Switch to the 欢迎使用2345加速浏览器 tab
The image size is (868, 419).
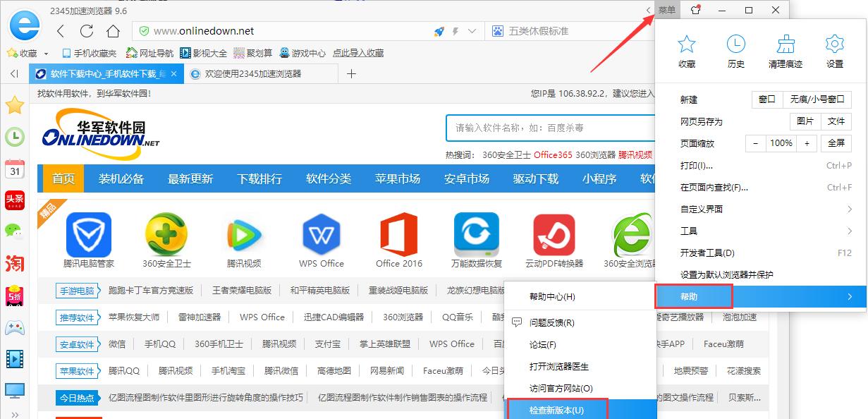(x=260, y=73)
